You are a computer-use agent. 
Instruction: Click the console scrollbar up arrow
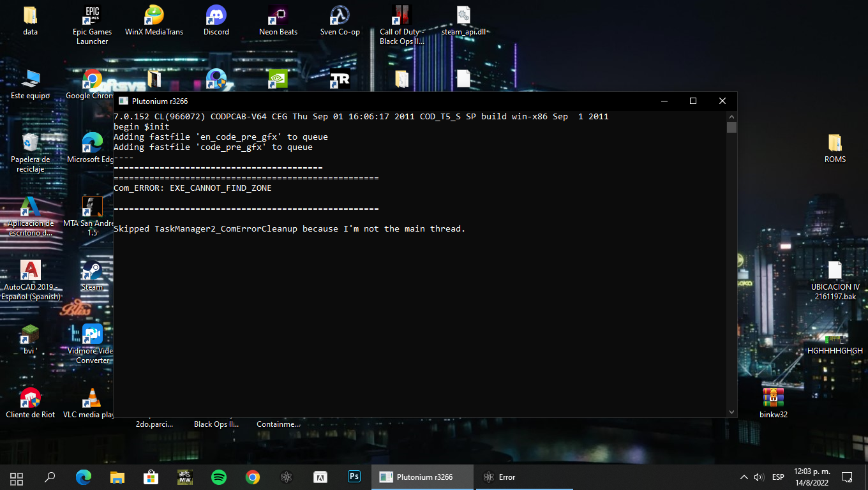pos(731,116)
